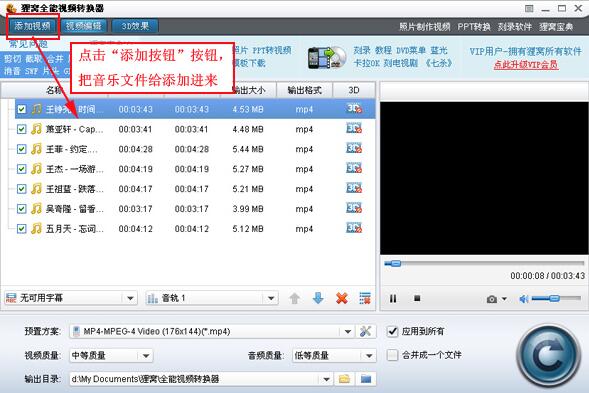589x393 pixels.
Task: Click the DVD菜单 link in the banner
Action: click(x=411, y=50)
